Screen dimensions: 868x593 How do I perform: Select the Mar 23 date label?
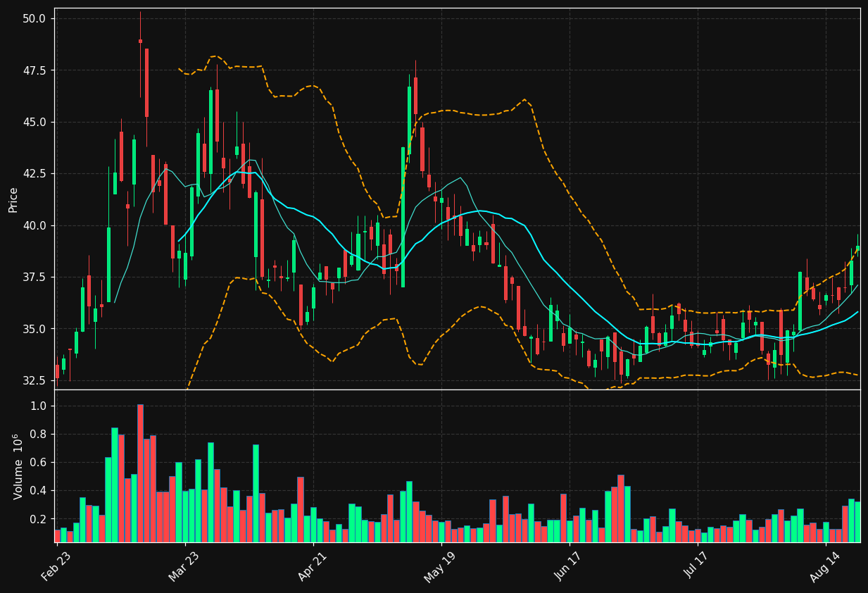click(183, 566)
